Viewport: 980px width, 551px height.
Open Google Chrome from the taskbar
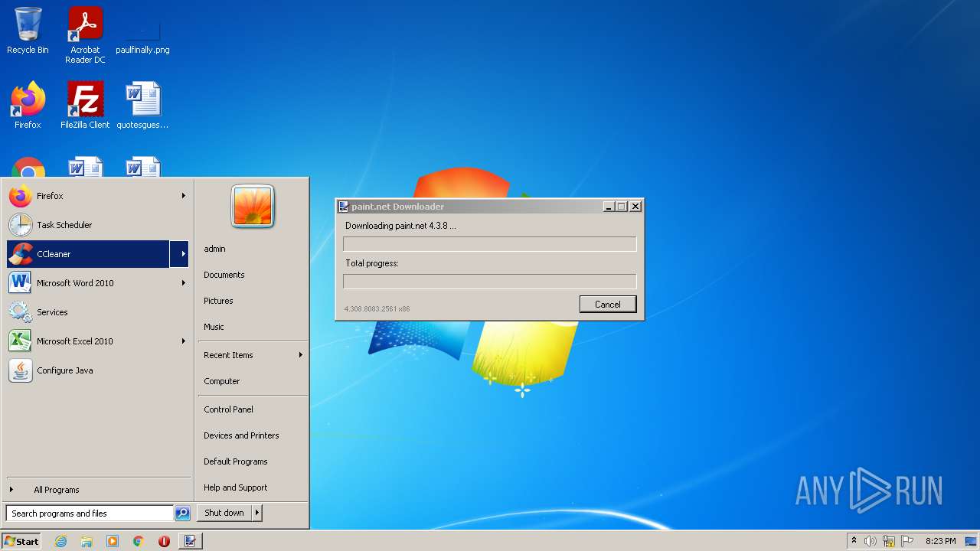point(139,541)
